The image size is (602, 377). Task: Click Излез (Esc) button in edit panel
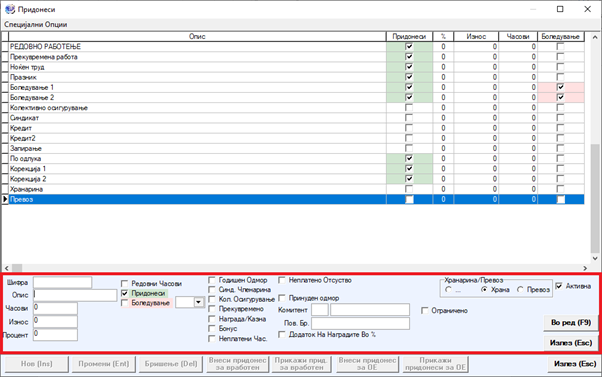tap(571, 343)
